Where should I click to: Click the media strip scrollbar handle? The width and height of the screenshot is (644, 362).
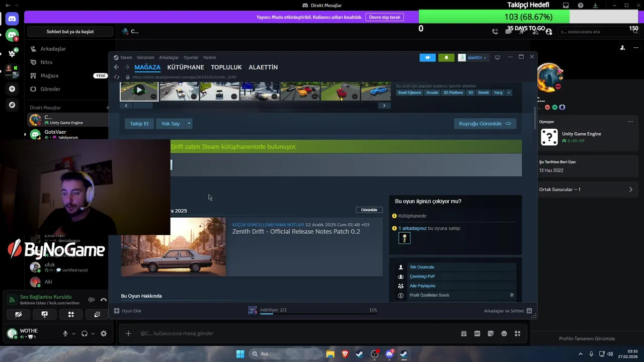(x=142, y=106)
